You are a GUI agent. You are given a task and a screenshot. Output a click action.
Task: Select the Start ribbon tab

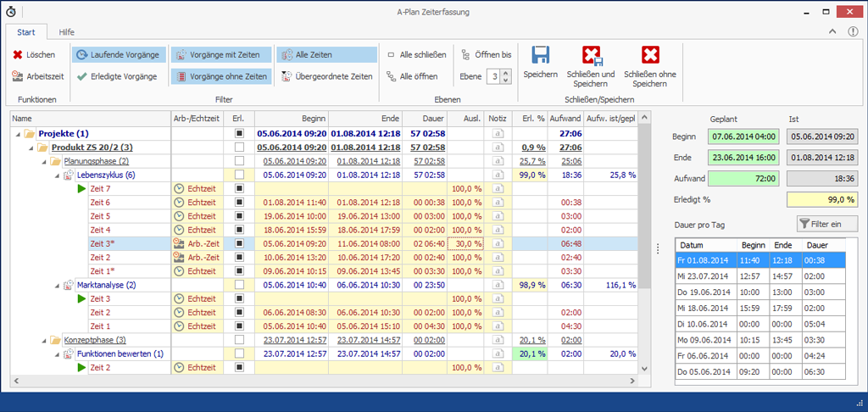25,31
